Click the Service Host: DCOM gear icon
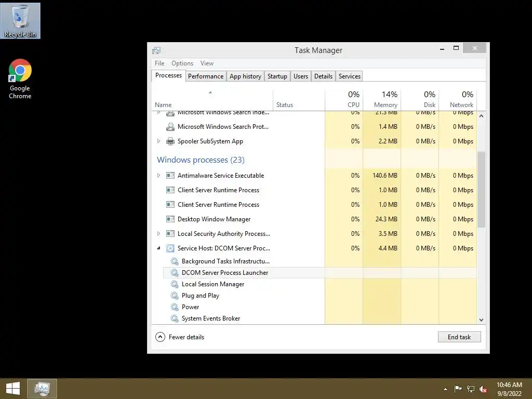This screenshot has height=399, width=532. coord(170,248)
